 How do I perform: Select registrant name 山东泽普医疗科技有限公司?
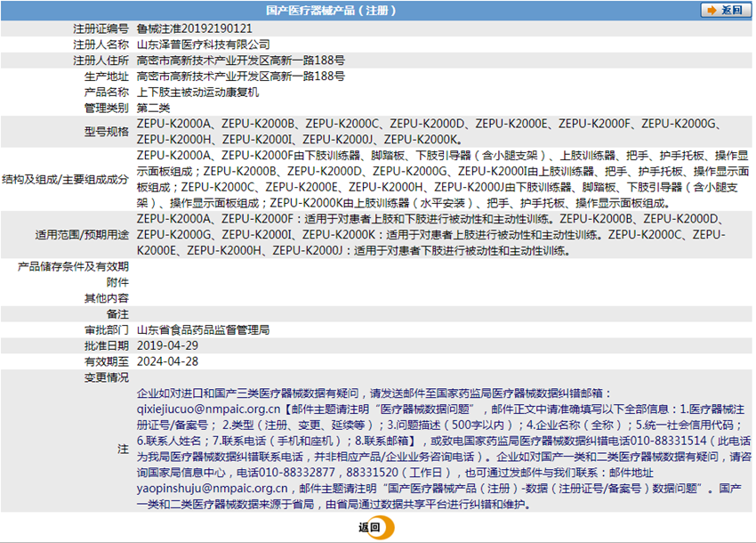pos(204,45)
